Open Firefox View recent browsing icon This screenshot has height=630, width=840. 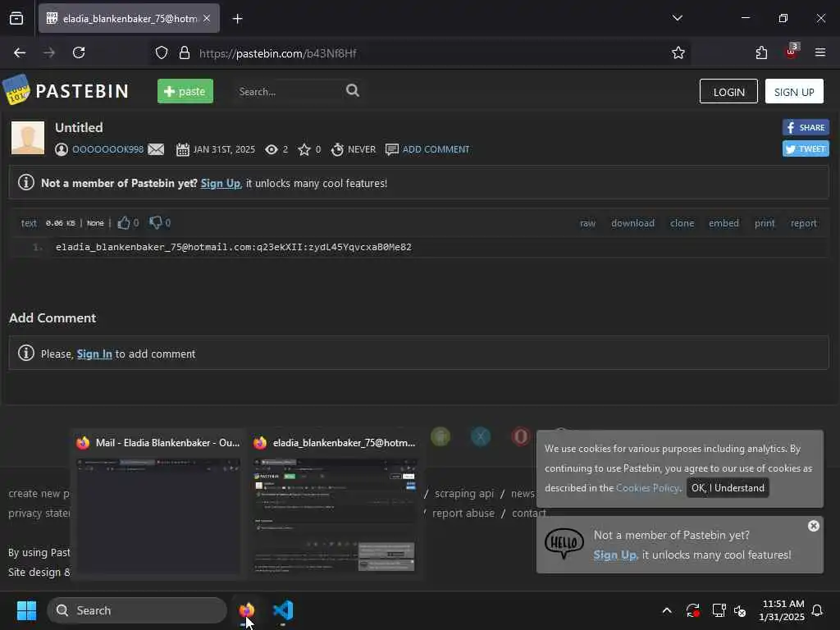pyautogui.click(x=16, y=19)
